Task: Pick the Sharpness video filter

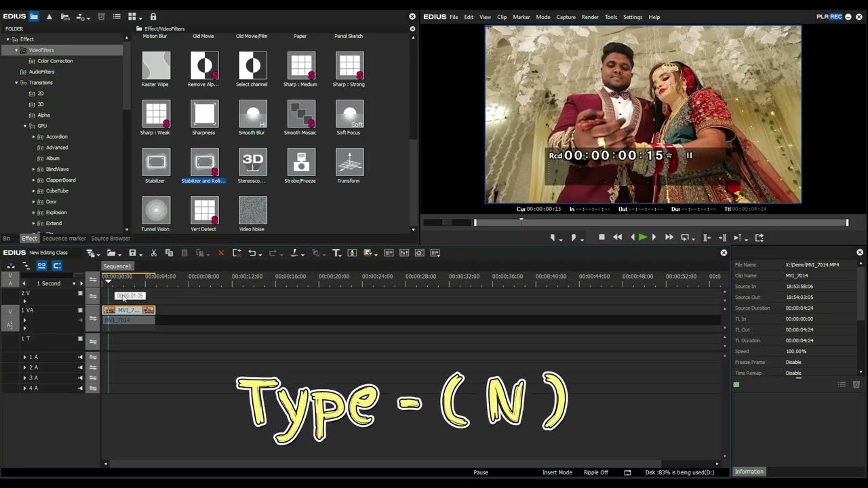Action: coord(204,114)
